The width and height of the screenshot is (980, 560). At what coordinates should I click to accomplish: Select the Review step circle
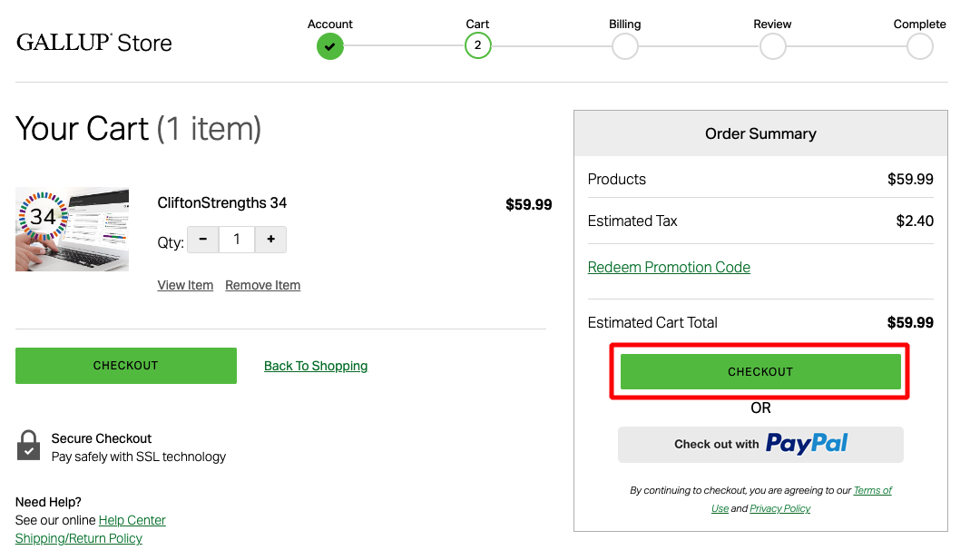[772, 46]
